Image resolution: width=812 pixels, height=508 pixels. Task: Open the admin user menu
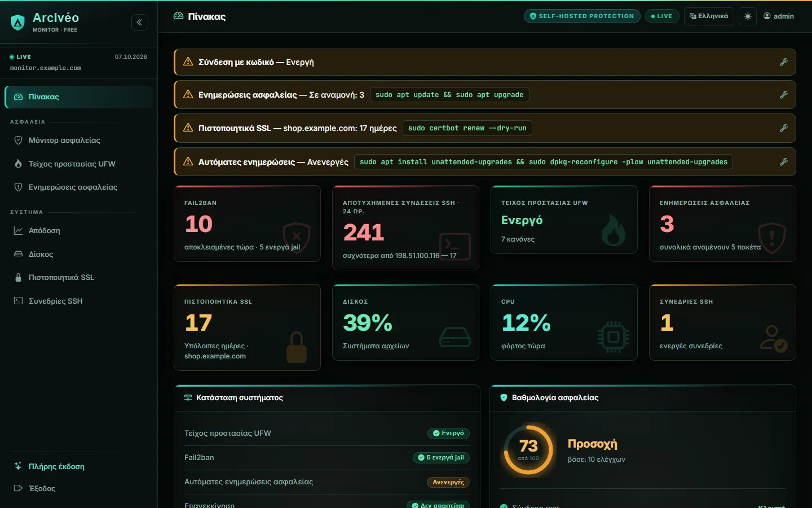coord(779,16)
